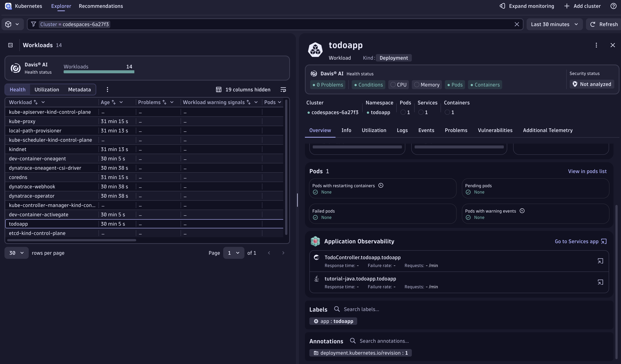This screenshot has width=621, height=364.
Task: Select the kube-proxy workload row
Action: pos(144,121)
